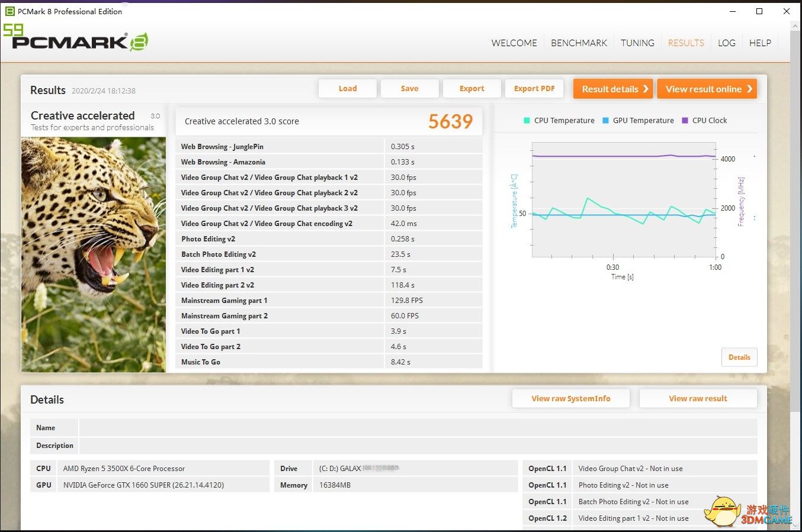Click the temperature and clock chart
The image size is (802, 532).
coord(624,199)
